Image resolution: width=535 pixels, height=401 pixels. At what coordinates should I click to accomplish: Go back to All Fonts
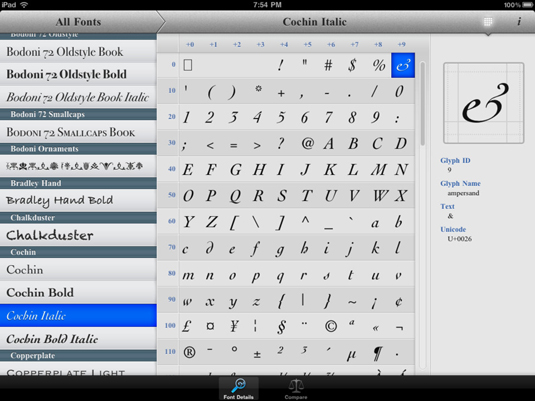[x=78, y=22]
